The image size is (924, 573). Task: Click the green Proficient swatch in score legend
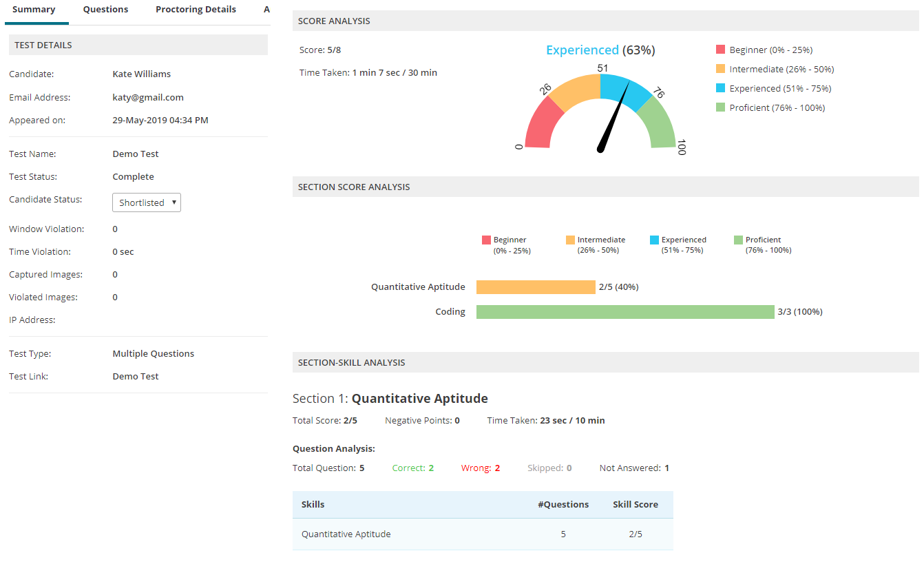pyautogui.click(x=720, y=107)
